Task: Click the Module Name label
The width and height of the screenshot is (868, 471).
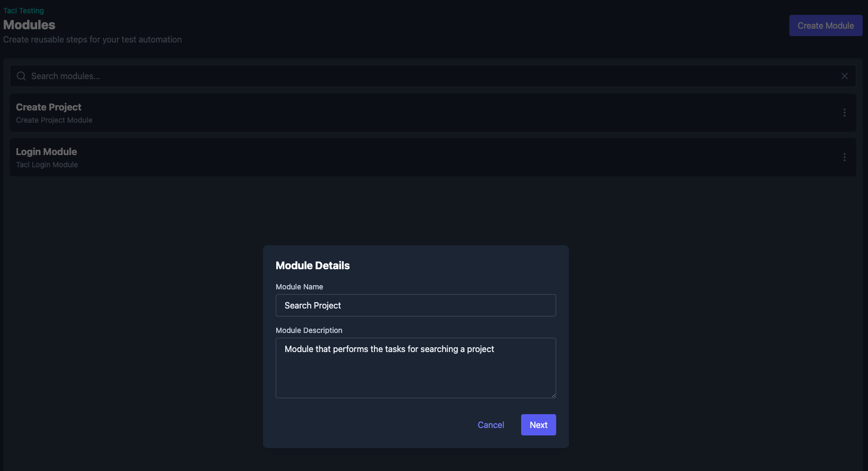Action: click(x=299, y=287)
